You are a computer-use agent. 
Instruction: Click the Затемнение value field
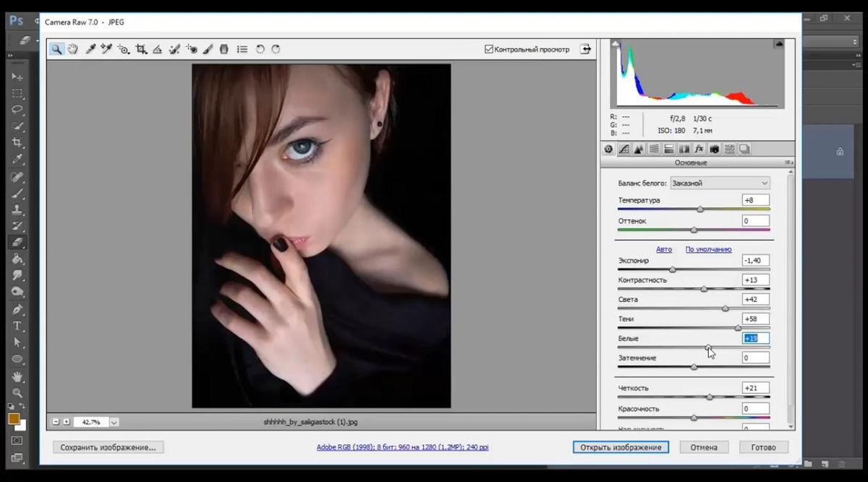click(x=756, y=358)
